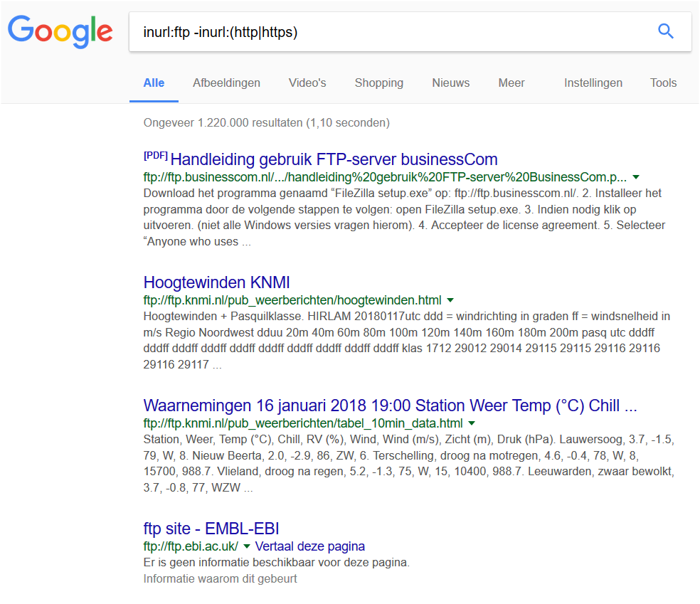700x604 pixels.
Task: Open the Instellingen menu
Action: pyautogui.click(x=593, y=83)
